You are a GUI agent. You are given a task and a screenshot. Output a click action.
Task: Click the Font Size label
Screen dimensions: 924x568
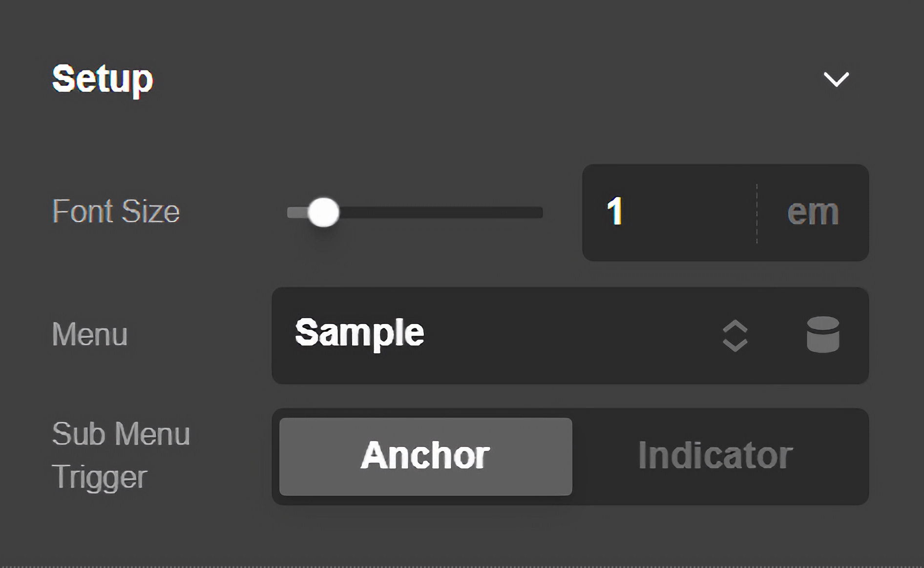[116, 212]
